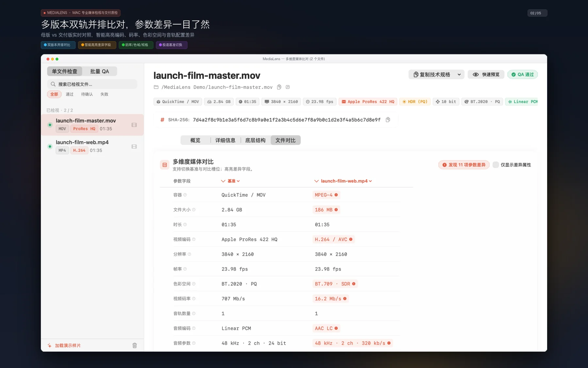Copy the SHA-256 hash value
This screenshot has width=588, height=368.
pos(388,120)
